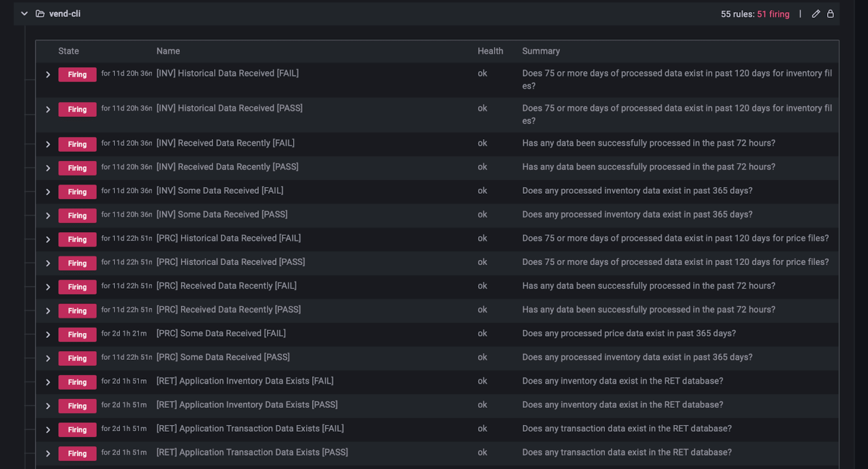Expand [PRC] Some Data Received [FAIL] row

point(48,334)
